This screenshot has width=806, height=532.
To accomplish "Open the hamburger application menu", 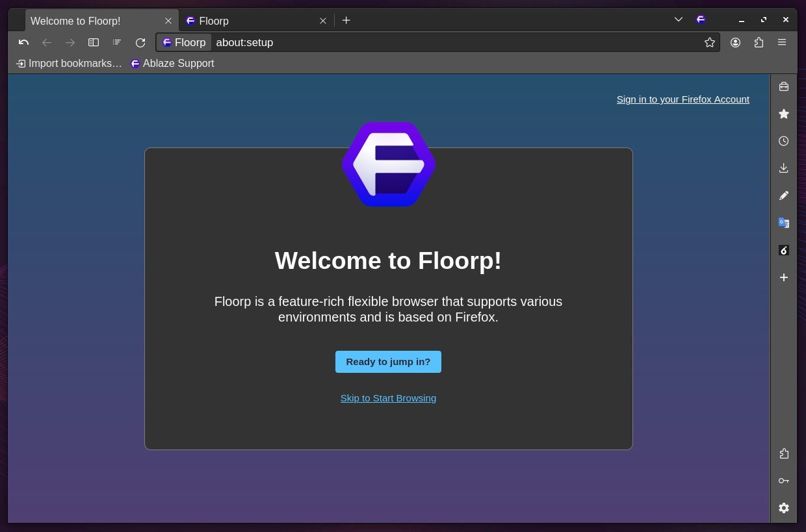I will click(782, 42).
